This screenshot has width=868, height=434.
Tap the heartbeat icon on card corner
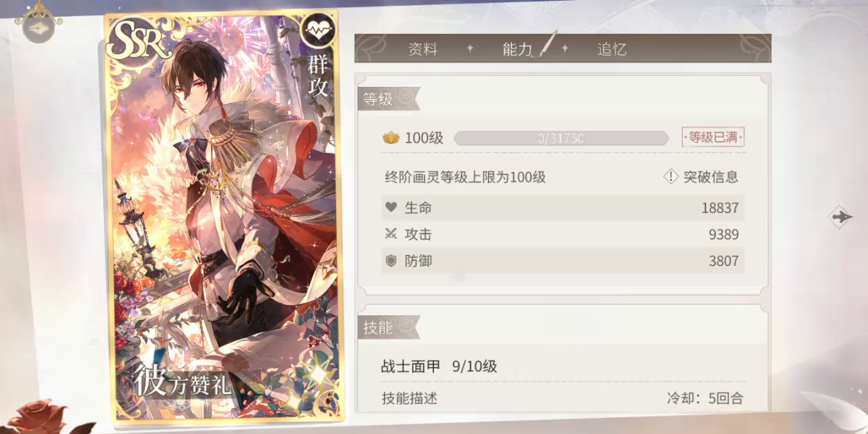click(x=317, y=31)
